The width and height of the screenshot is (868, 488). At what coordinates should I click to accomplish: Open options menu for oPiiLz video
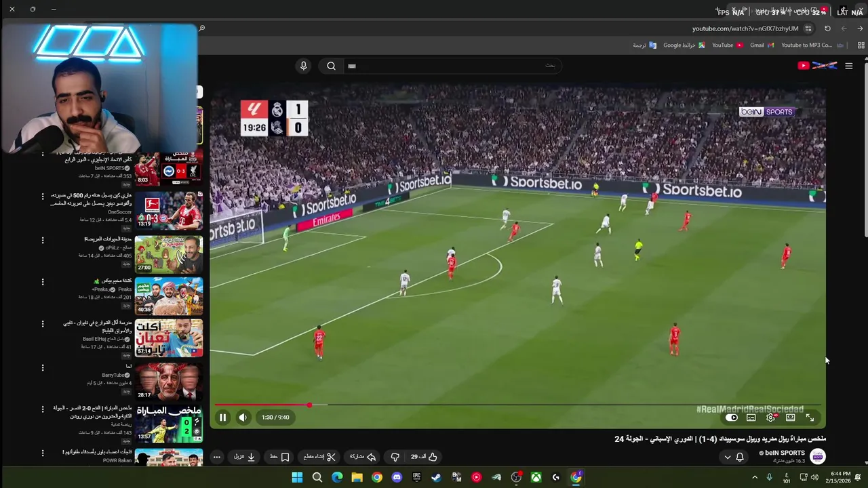[x=43, y=240]
